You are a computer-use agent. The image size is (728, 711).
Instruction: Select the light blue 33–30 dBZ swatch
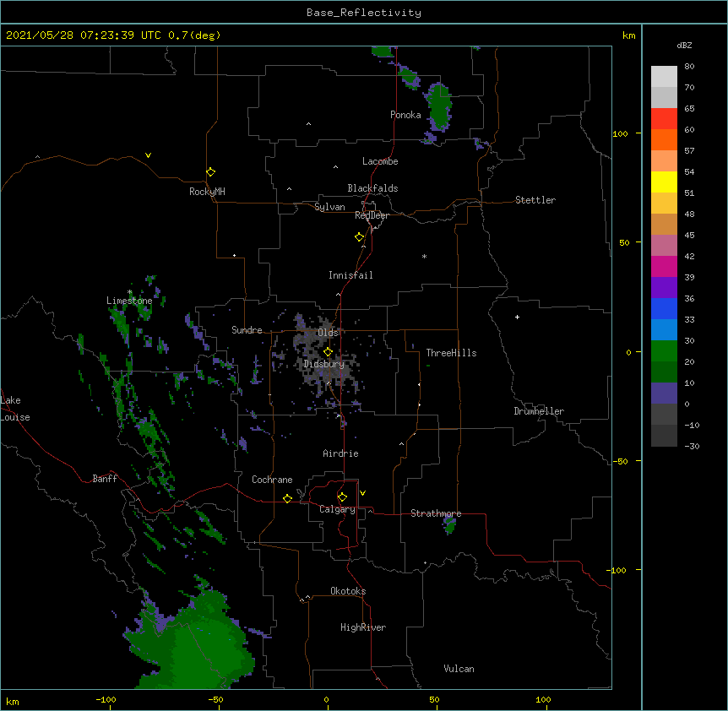coord(664,329)
